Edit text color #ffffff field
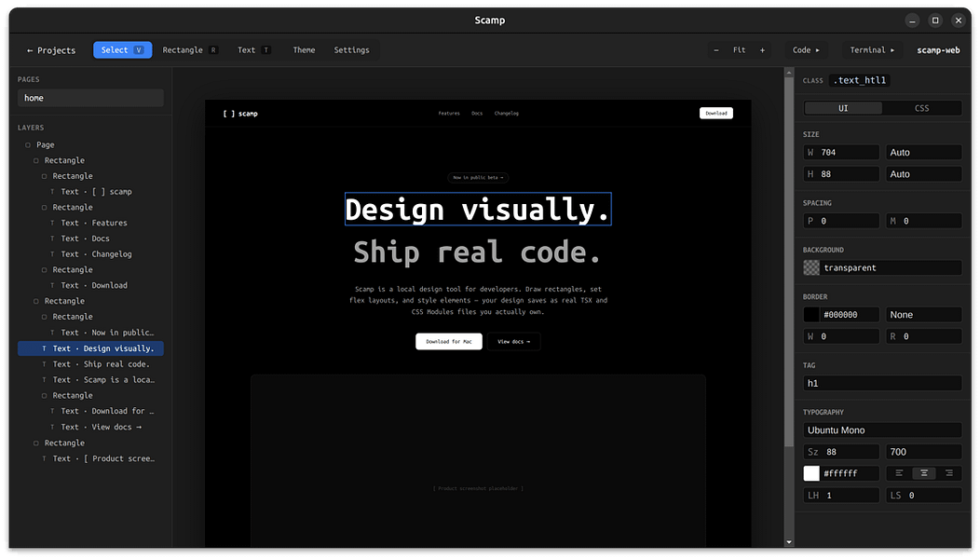Viewport: 980px width, 559px height. [851, 473]
